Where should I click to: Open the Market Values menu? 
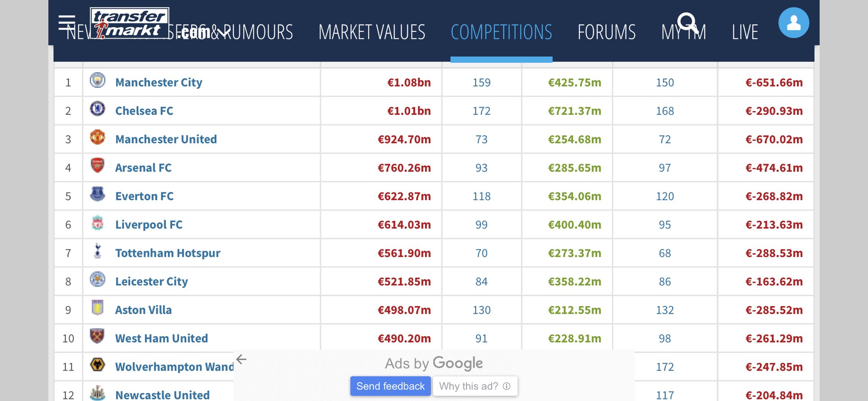[x=372, y=32]
